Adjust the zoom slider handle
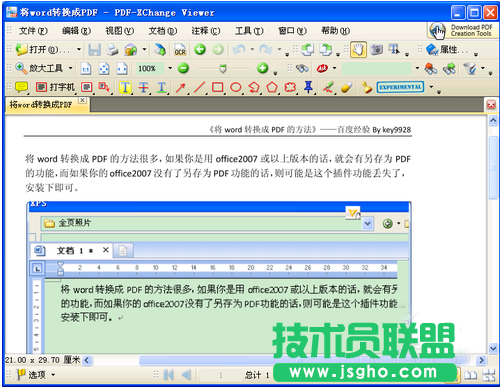 click(x=223, y=69)
